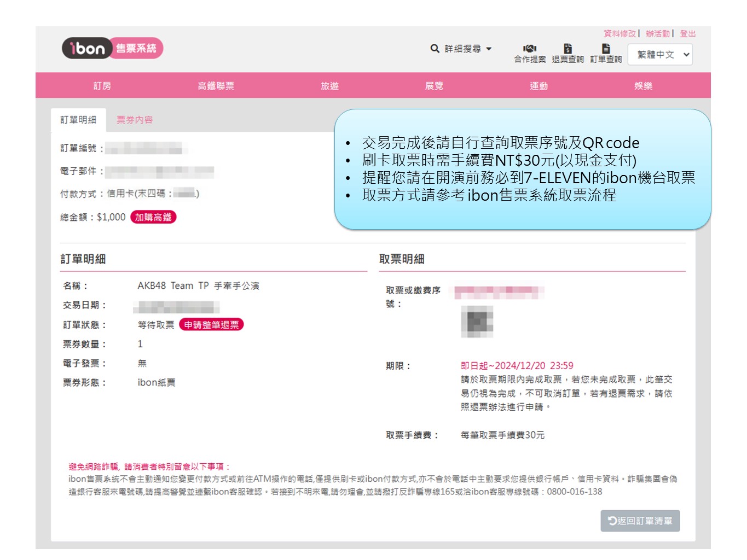747x560 pixels.
Task: Open the 高鐵聯票 navigation menu
Action: pos(216,86)
